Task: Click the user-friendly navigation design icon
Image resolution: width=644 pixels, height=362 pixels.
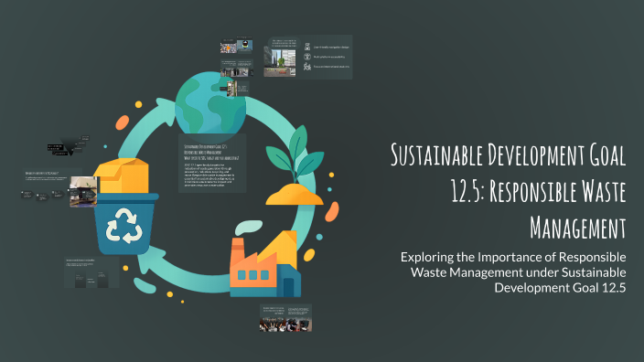Action: [307, 47]
